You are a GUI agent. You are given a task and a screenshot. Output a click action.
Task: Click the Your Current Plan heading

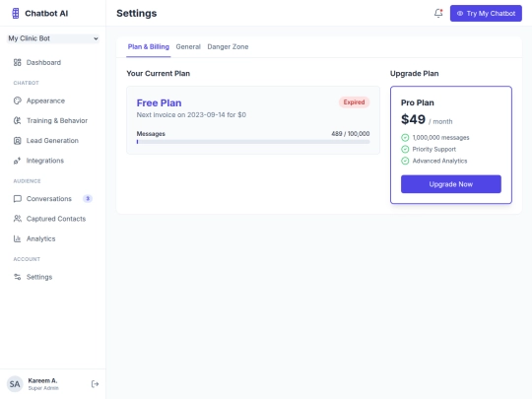pyautogui.click(x=158, y=74)
